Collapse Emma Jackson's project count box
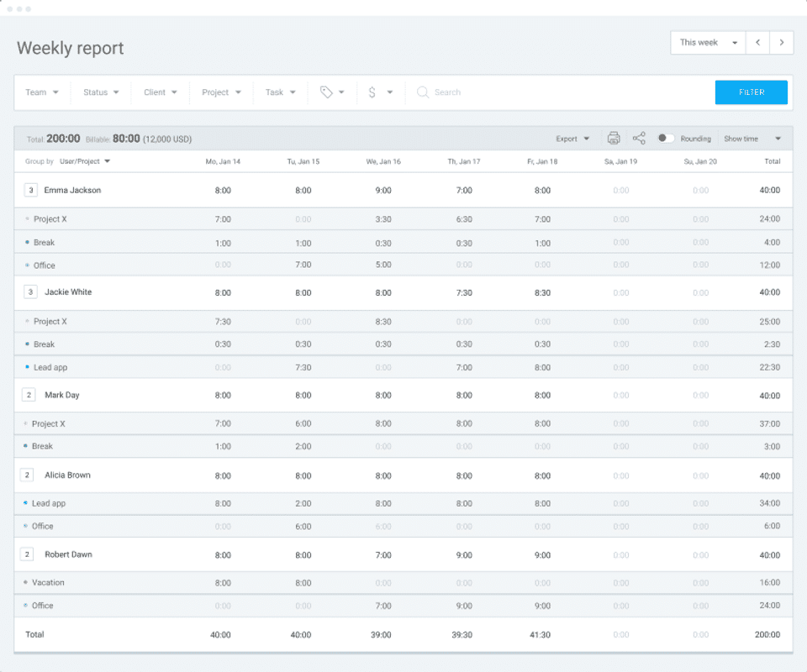Screen dimensions: 807x672 click(x=31, y=191)
